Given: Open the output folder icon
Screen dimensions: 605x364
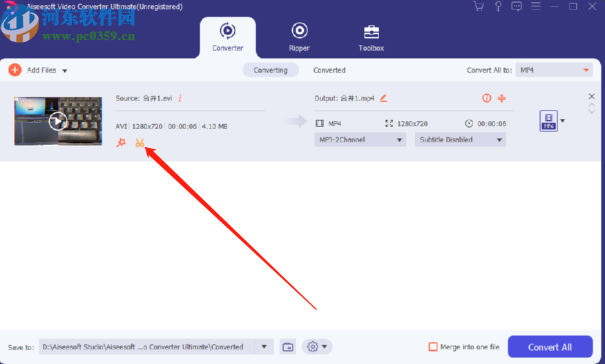Looking at the screenshot, I should (x=288, y=347).
